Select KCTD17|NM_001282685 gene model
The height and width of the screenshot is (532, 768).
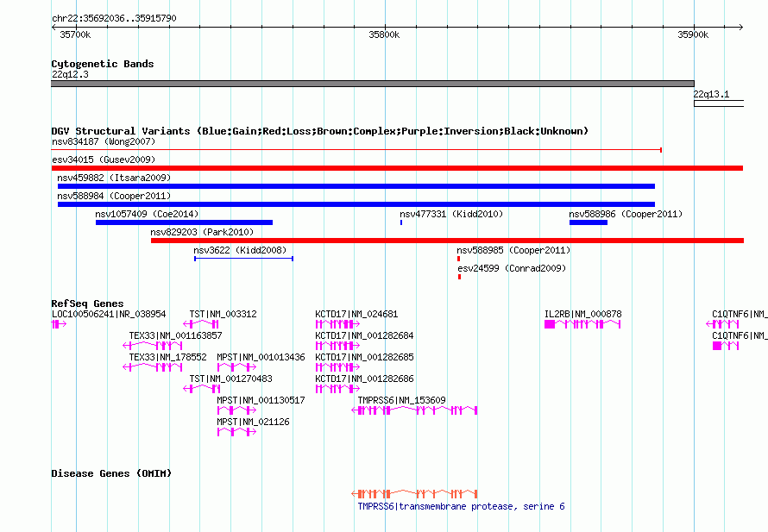[x=338, y=367]
